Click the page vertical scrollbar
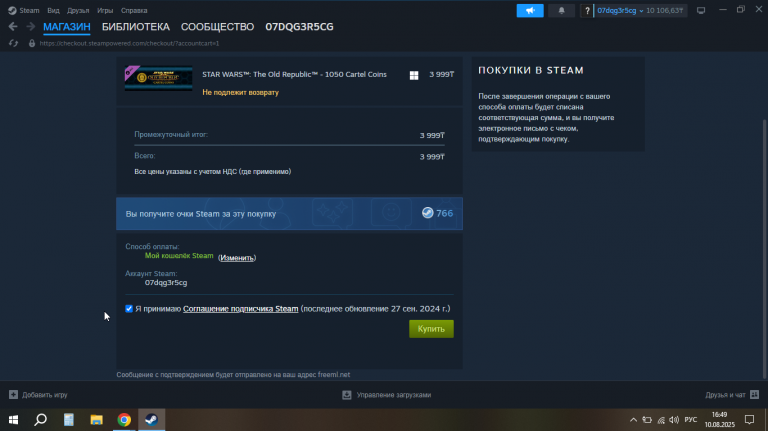 [765, 249]
